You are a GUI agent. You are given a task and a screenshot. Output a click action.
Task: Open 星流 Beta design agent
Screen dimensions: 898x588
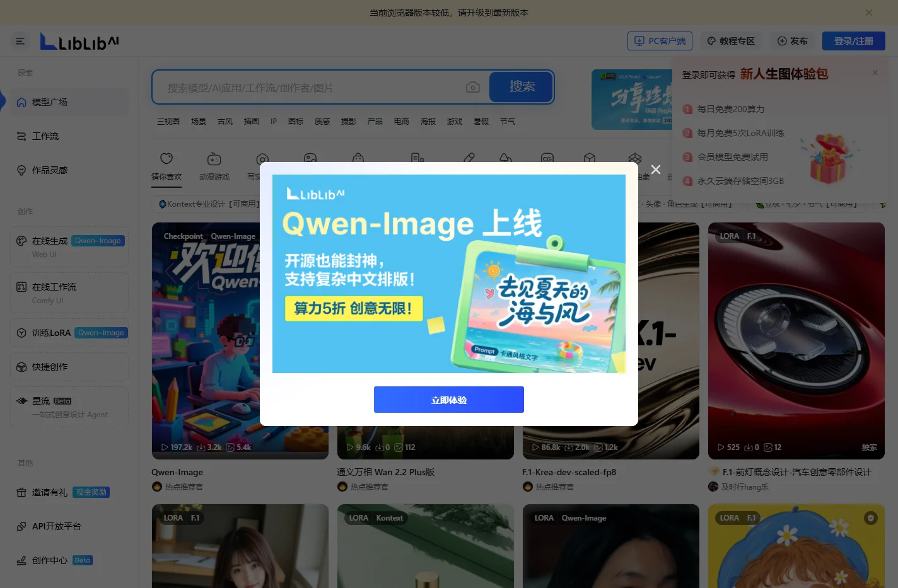click(69, 407)
